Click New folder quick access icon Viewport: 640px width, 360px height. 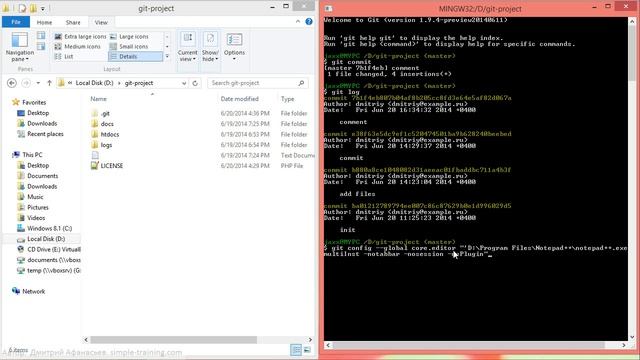tap(33, 8)
